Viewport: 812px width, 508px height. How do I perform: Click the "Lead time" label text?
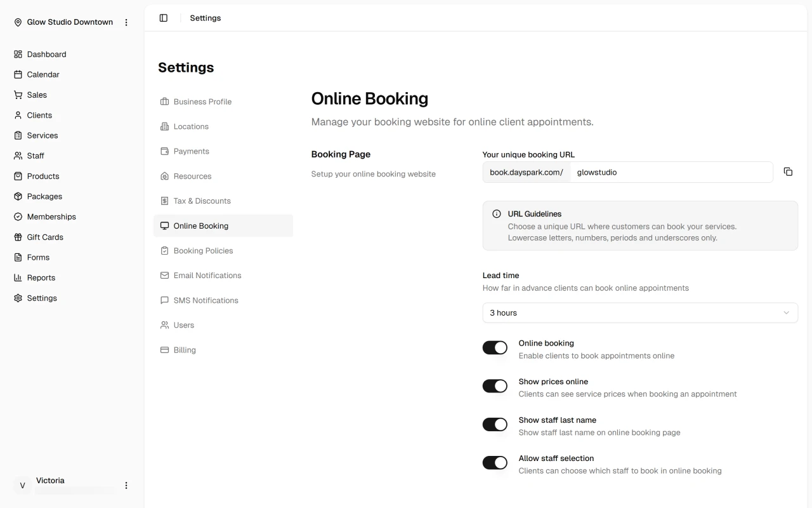(x=501, y=276)
